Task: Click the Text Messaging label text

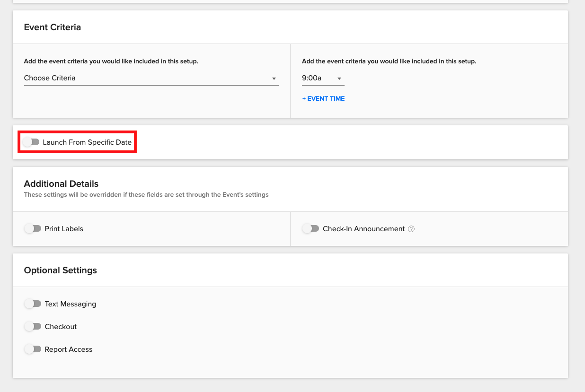Action: [71, 304]
